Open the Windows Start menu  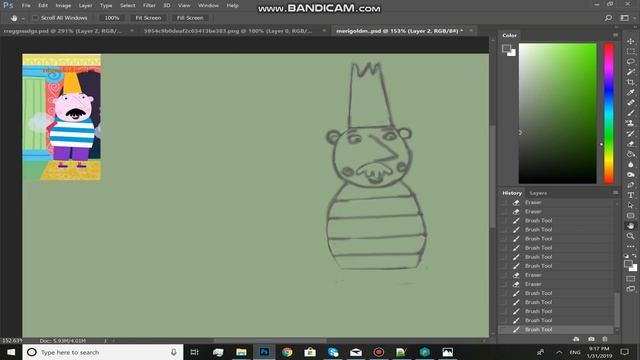pos(11,352)
